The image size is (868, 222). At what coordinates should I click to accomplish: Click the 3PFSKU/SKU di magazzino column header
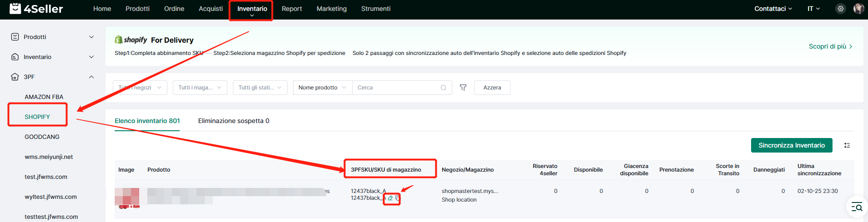click(386, 169)
